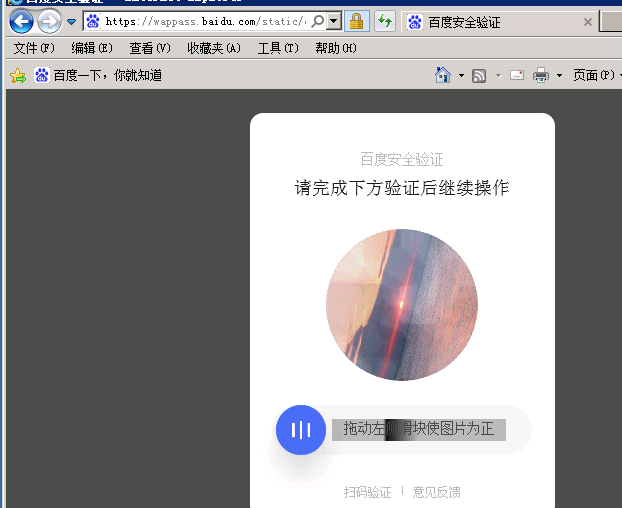Click the green refresh icon

385,21
